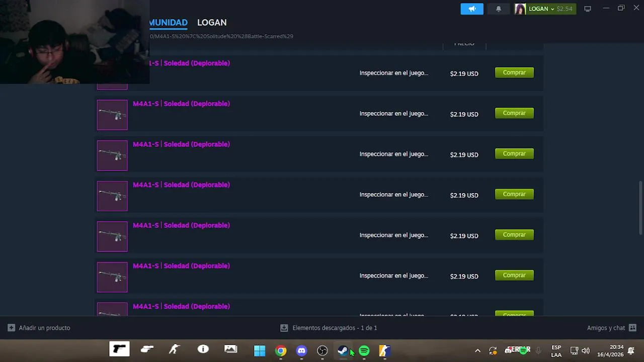The width and height of the screenshot is (644, 362).
Task: Open network settings tray icon
Action: (x=574, y=351)
